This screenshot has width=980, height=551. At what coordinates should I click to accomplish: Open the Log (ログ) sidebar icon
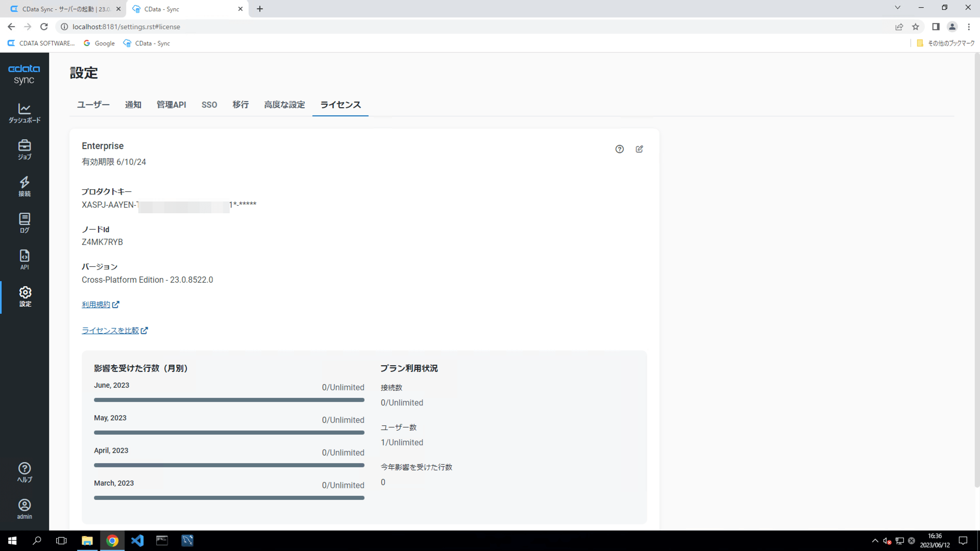point(24,223)
